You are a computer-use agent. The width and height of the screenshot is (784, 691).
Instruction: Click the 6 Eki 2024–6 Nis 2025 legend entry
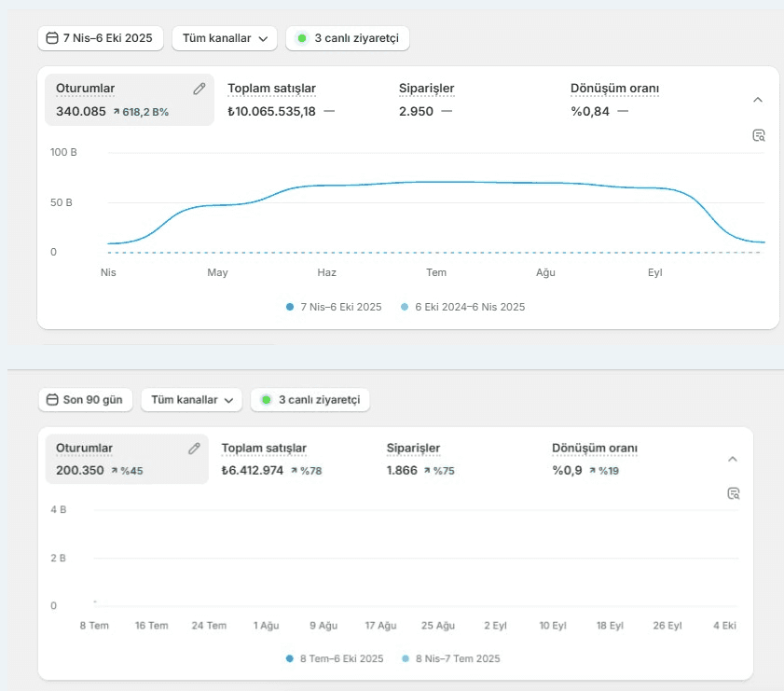pyautogui.click(x=463, y=307)
